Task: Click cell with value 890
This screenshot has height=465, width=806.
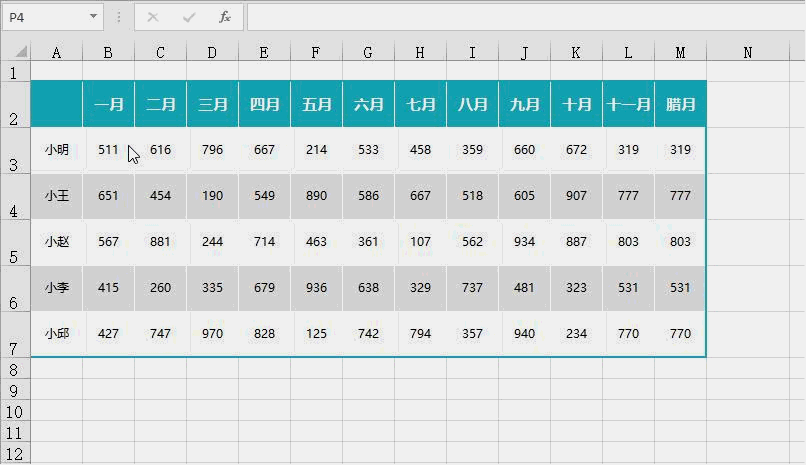Action: click(316, 196)
